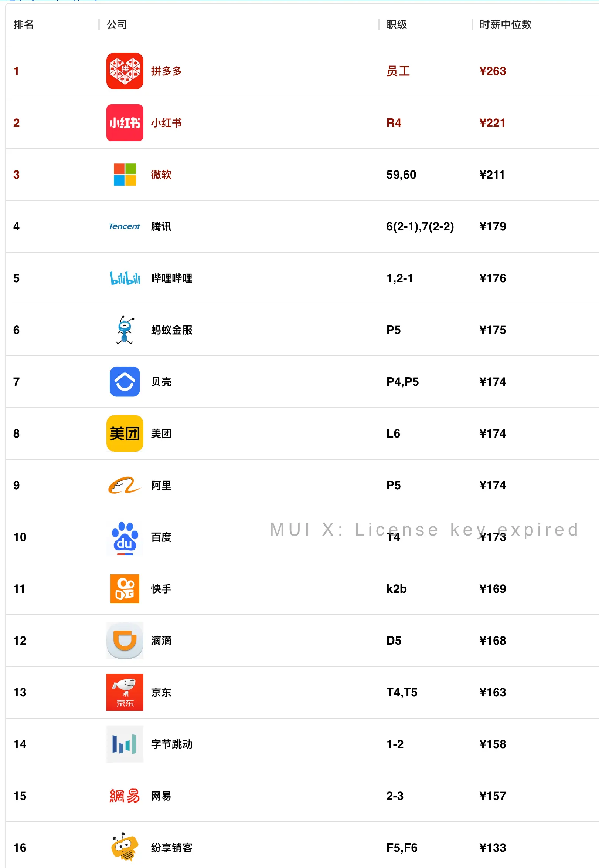Click the Beike blue house icon
The width and height of the screenshot is (599, 868).
pyautogui.click(x=125, y=382)
